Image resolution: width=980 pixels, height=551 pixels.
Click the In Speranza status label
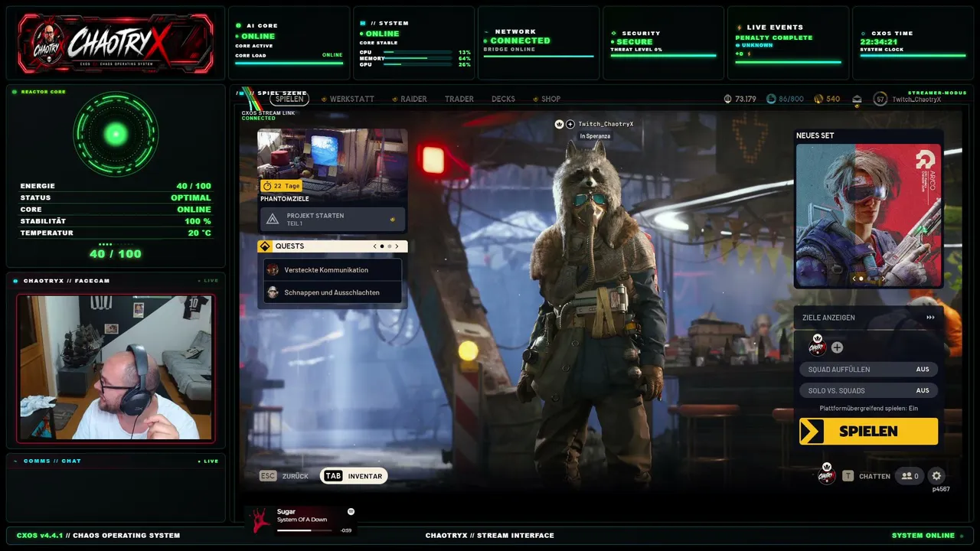[x=595, y=136]
